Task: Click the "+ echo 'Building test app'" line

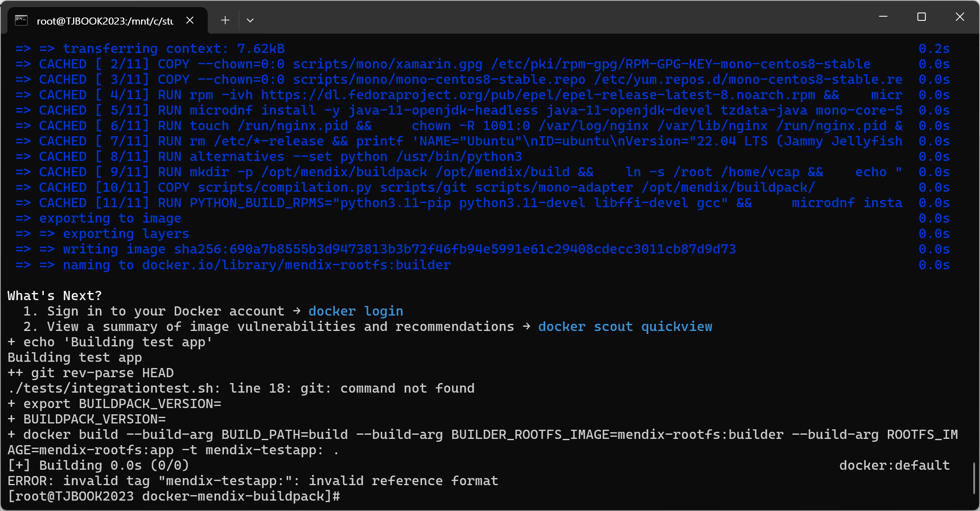Action: coord(110,342)
